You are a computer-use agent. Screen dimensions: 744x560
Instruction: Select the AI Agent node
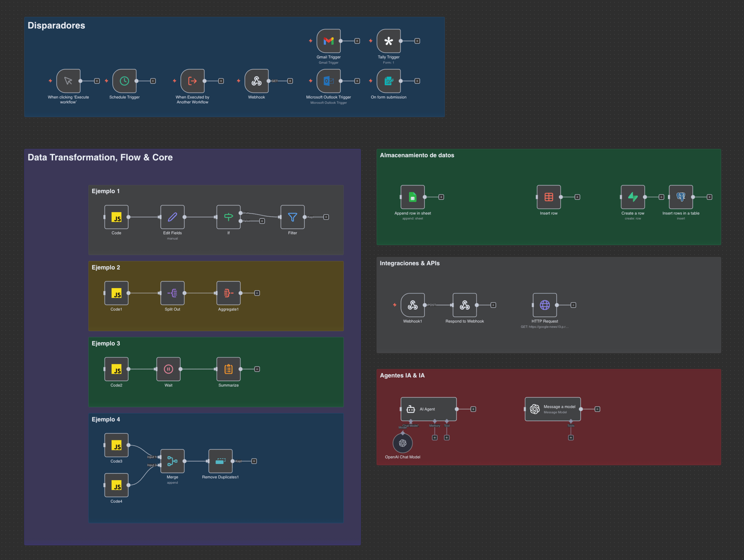click(428, 409)
